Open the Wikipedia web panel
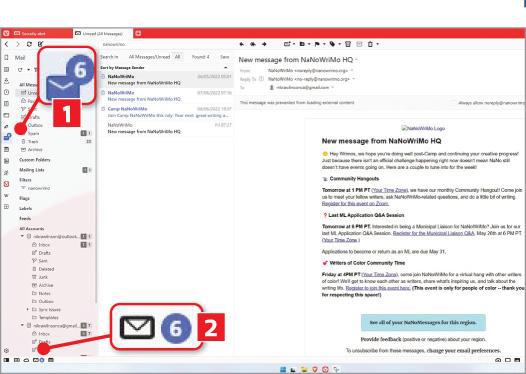Viewport: 526px width, 374px height. coord(6,195)
